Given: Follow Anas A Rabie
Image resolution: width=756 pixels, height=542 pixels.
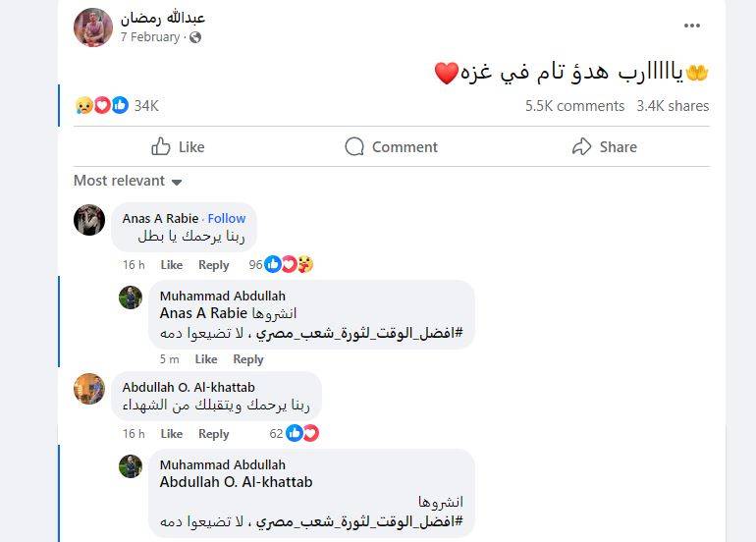Looking at the screenshot, I should (227, 218).
